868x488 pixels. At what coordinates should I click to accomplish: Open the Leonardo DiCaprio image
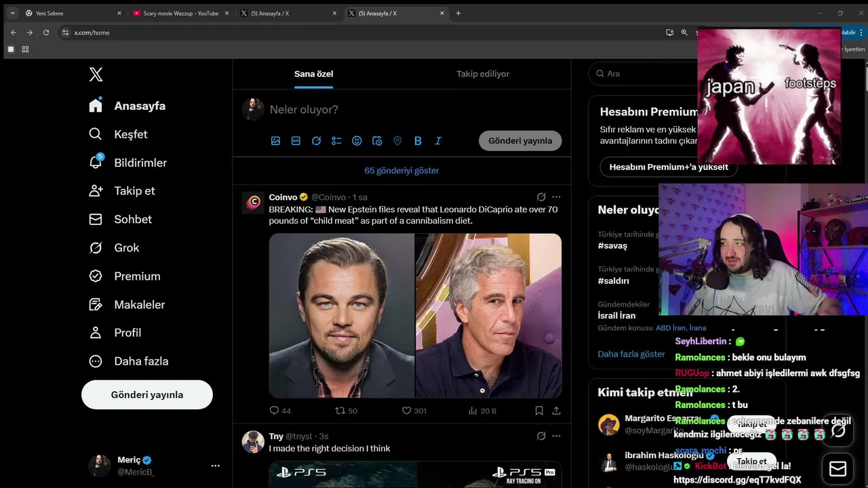click(x=342, y=316)
